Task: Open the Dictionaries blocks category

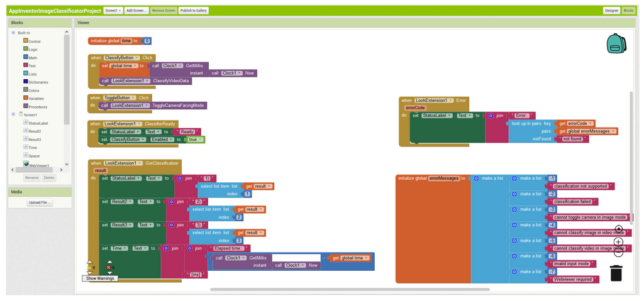Action: 35,82
